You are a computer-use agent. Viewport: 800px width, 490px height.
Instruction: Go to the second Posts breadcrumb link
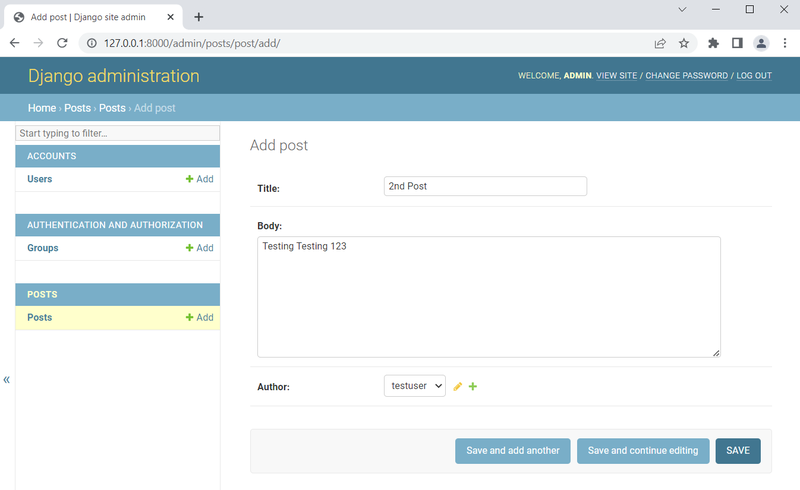112,108
